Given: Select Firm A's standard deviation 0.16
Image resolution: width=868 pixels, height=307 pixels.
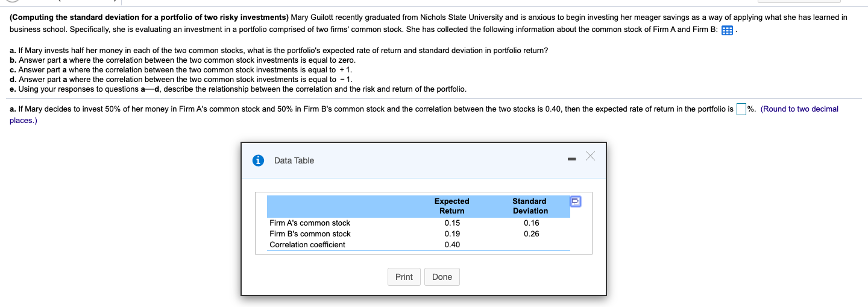Looking at the screenshot, I should coord(531,223).
